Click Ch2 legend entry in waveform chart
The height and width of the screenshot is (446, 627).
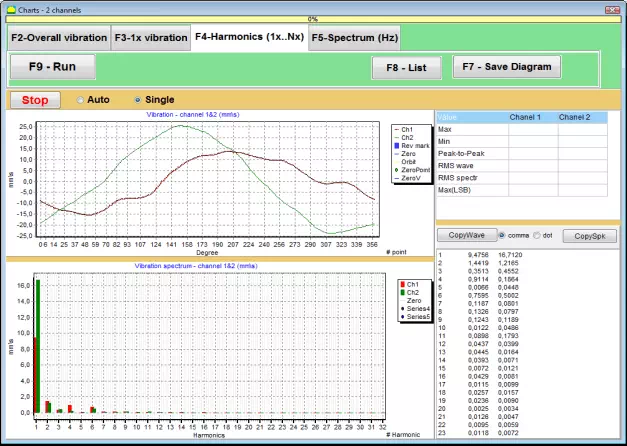(404, 138)
